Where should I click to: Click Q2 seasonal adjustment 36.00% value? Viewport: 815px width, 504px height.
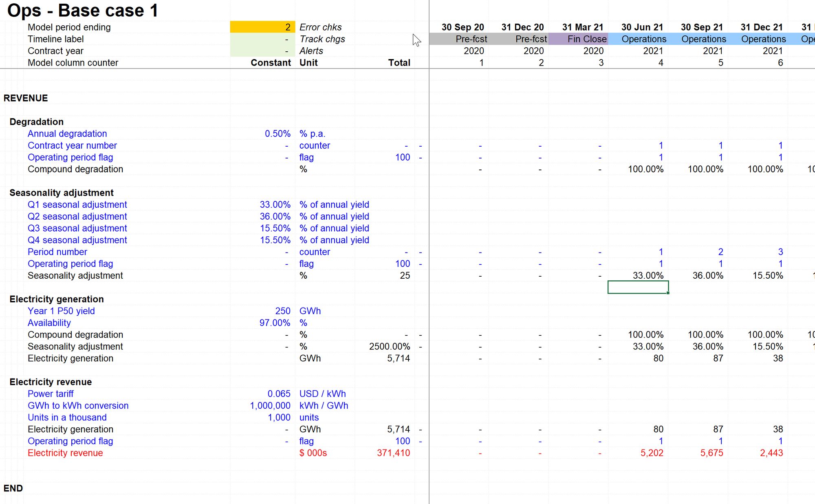[275, 216]
